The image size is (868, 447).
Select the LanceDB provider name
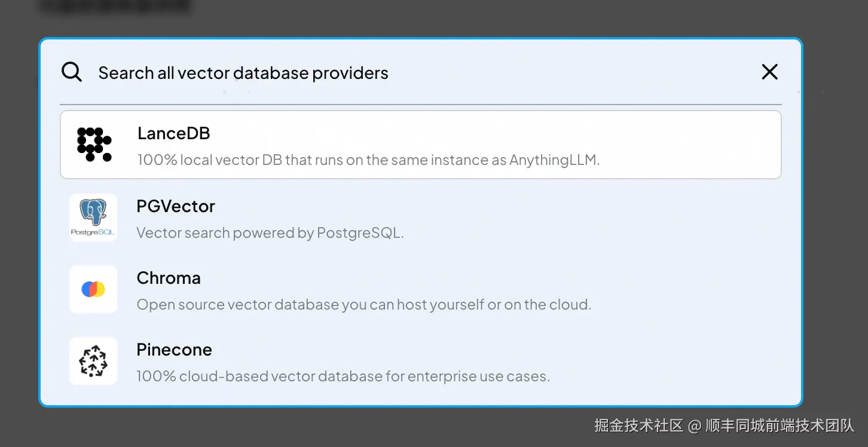173,133
